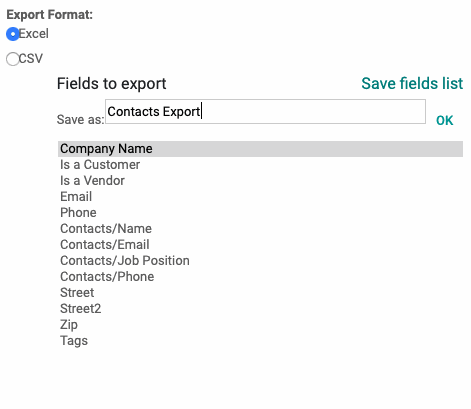Viewport: 471px width, 409px height.
Task: Pick the Contacts/Phone field
Action: pos(260,277)
